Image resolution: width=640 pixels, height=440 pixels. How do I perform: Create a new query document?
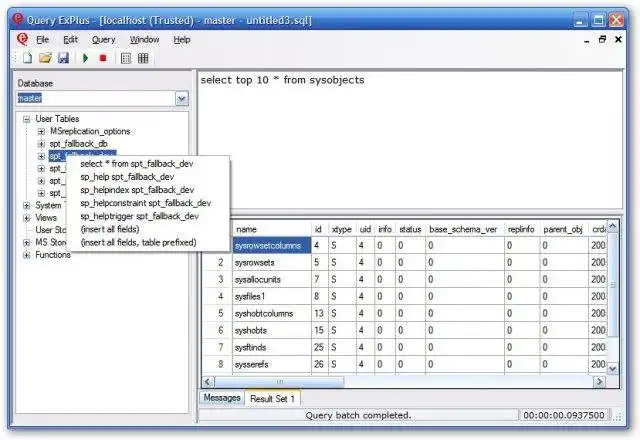click(27, 58)
